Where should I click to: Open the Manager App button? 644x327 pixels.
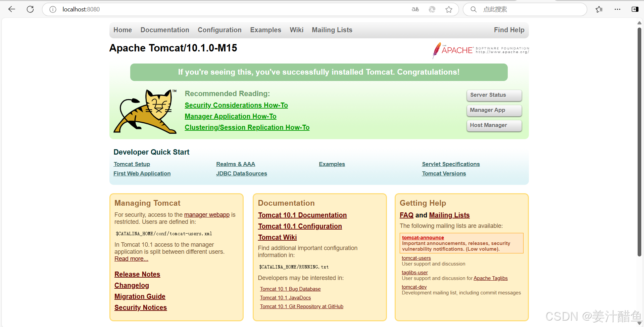[x=494, y=110]
